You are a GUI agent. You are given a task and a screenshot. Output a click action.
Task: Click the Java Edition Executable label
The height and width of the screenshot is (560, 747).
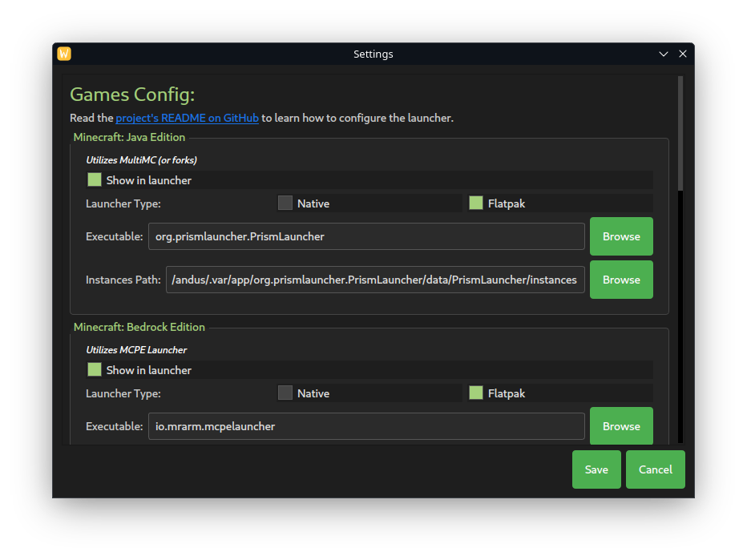(115, 236)
